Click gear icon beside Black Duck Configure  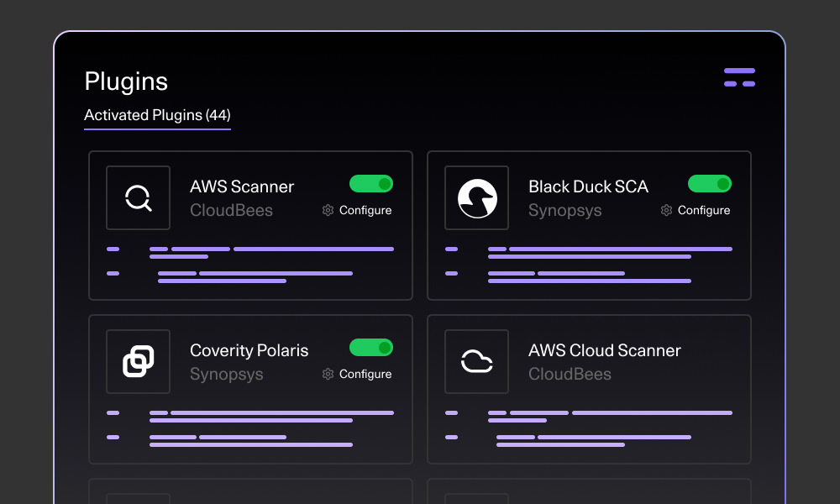666,210
